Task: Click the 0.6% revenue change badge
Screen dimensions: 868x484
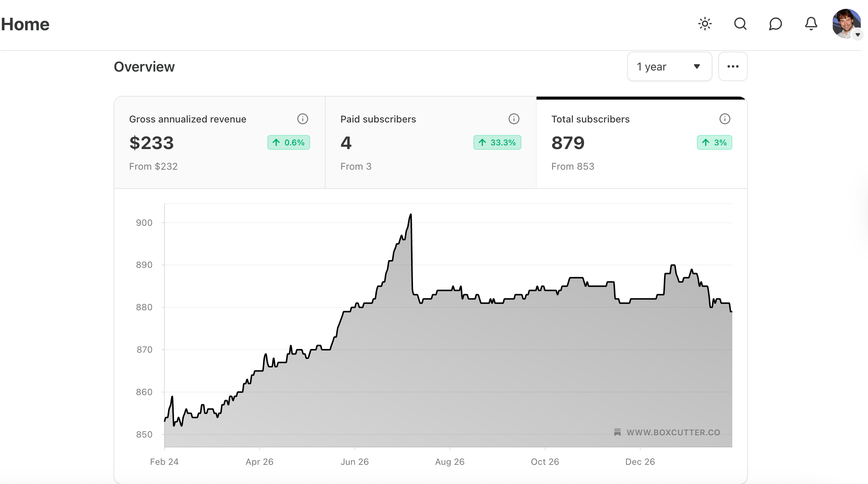Action: click(x=288, y=142)
